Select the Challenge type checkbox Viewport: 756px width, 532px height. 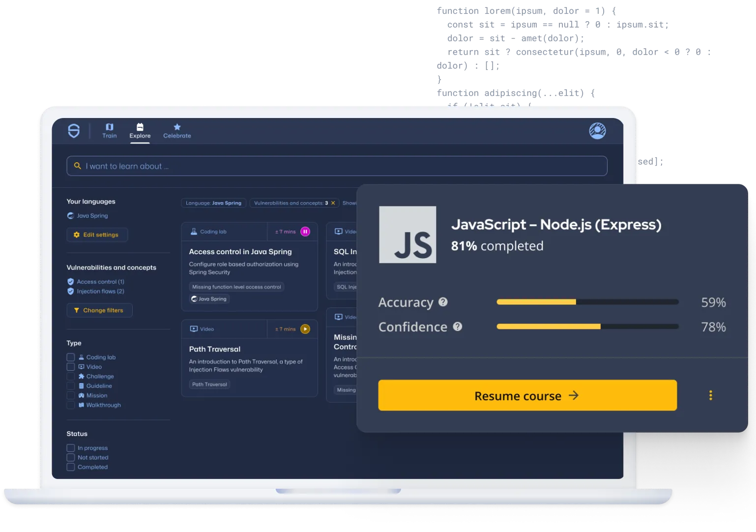tap(70, 376)
